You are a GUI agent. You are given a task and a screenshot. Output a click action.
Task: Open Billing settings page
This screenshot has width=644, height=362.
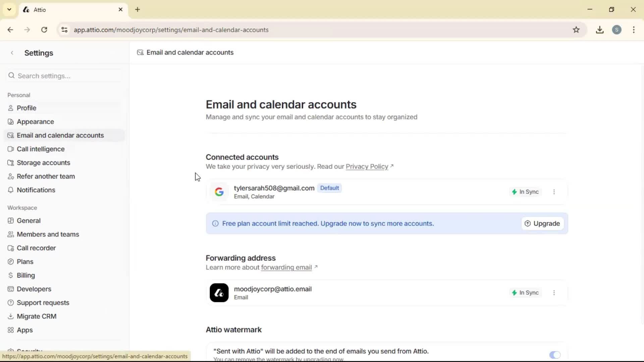64,276
